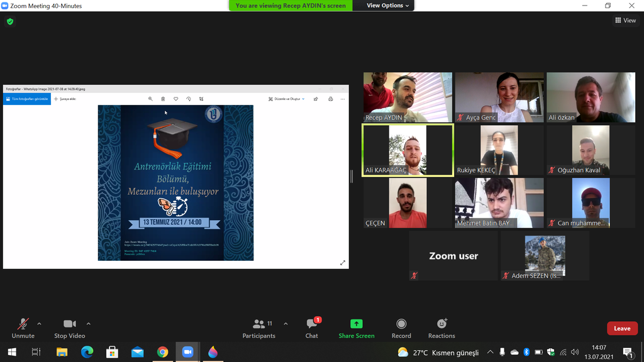This screenshot has width=644, height=362.
Task: Click the green encryption shield icon
Action: 9,21
